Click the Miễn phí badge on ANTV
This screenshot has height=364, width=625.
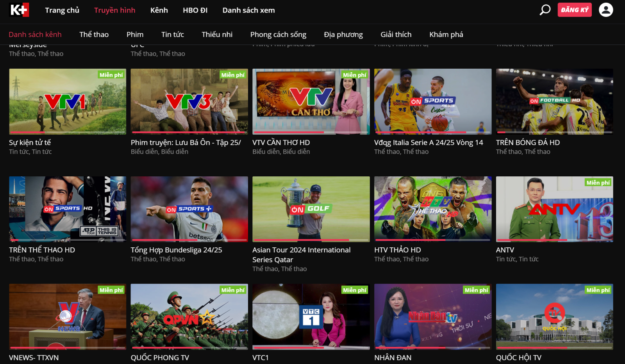tap(598, 182)
